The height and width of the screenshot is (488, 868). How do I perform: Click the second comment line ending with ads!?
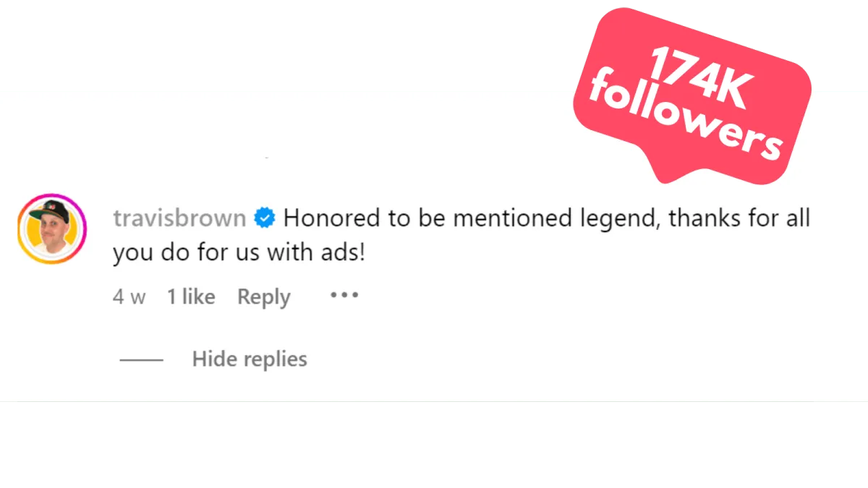239,254
